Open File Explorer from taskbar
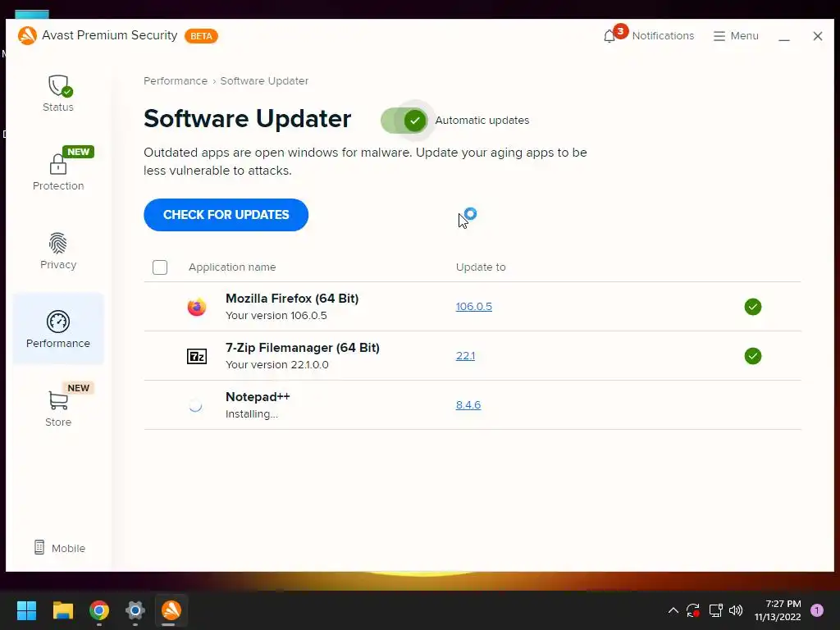Viewport: 840px width, 630px height. pos(62,610)
